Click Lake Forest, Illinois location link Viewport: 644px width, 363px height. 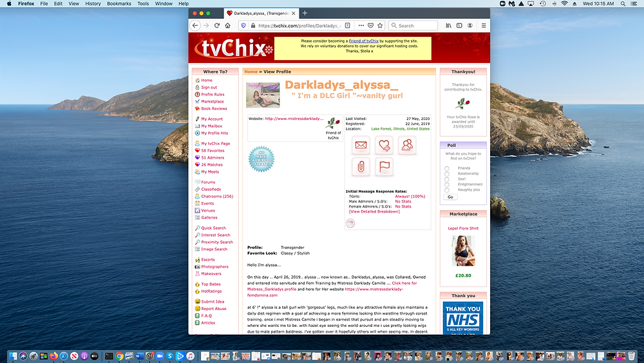pyautogui.click(x=401, y=129)
